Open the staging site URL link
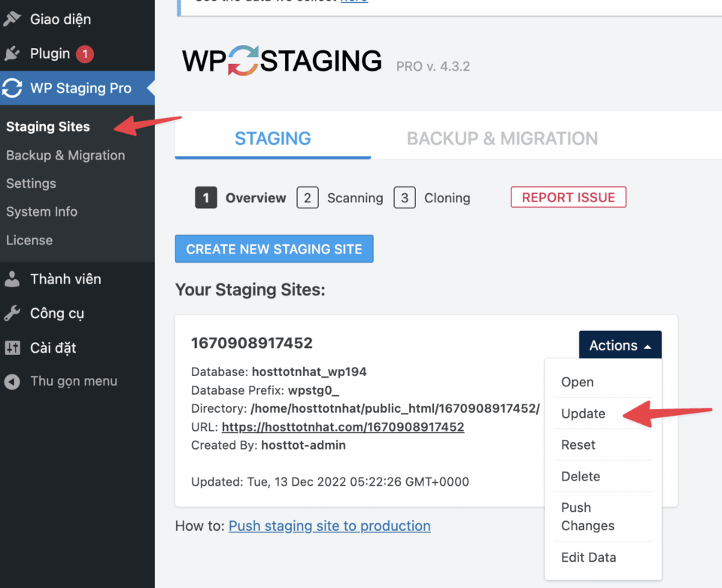The width and height of the screenshot is (722, 588). [x=343, y=427]
